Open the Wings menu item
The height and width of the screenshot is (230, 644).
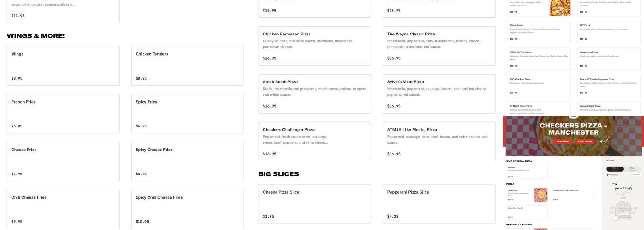click(x=63, y=66)
